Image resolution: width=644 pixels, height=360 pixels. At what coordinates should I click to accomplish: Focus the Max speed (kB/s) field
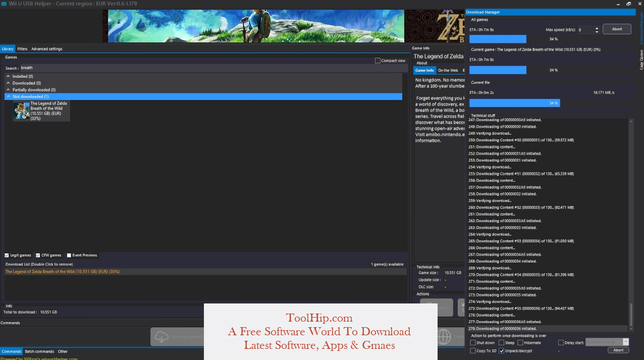[x=586, y=30]
